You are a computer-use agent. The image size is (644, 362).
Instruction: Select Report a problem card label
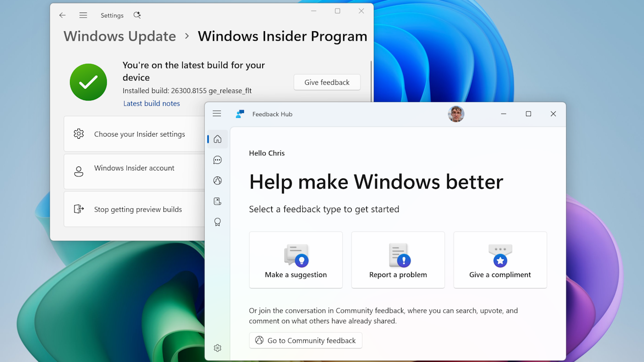coord(398,275)
